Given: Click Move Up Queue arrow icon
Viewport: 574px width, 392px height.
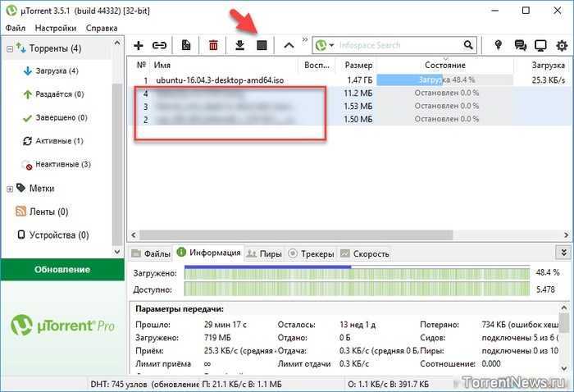Looking at the screenshot, I should [289, 45].
